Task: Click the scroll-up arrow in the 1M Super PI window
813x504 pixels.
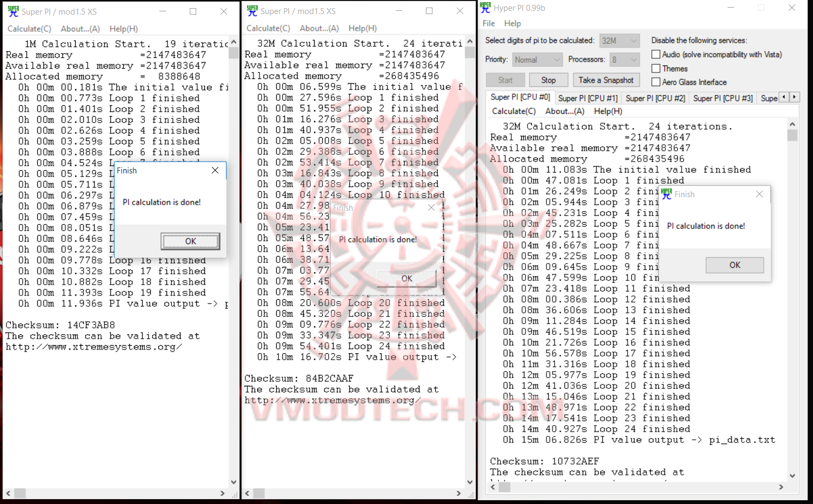Action: click(234, 42)
